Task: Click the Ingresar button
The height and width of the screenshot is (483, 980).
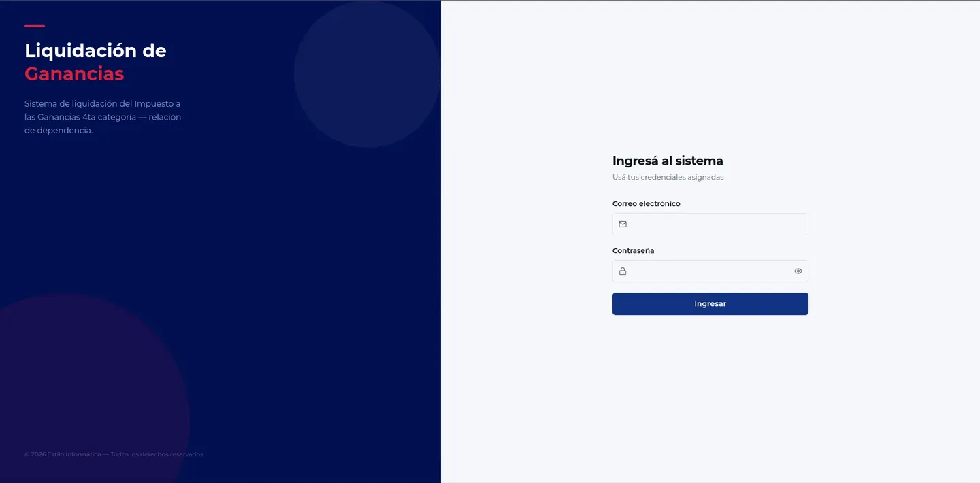Action: [710, 304]
